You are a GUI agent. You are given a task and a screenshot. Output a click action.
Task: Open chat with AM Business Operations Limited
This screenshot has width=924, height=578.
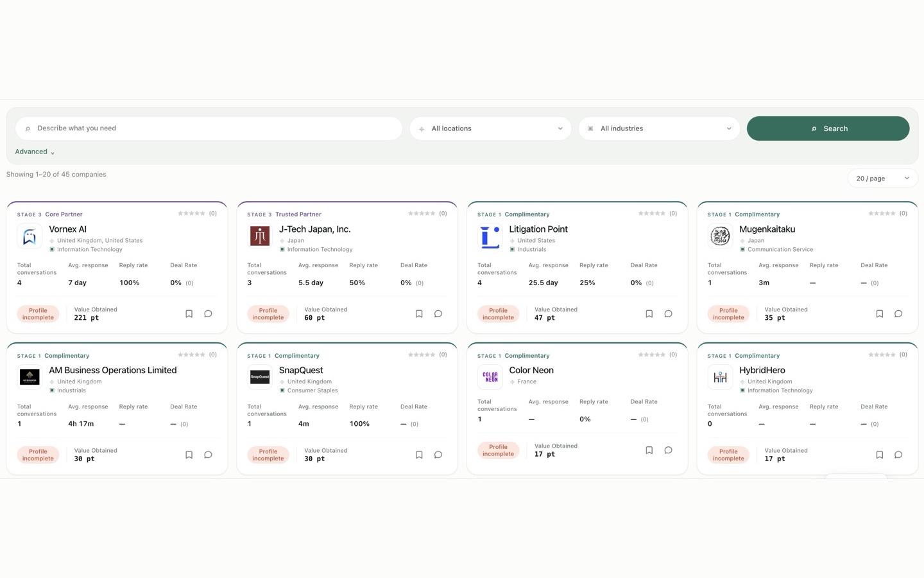[x=208, y=455]
